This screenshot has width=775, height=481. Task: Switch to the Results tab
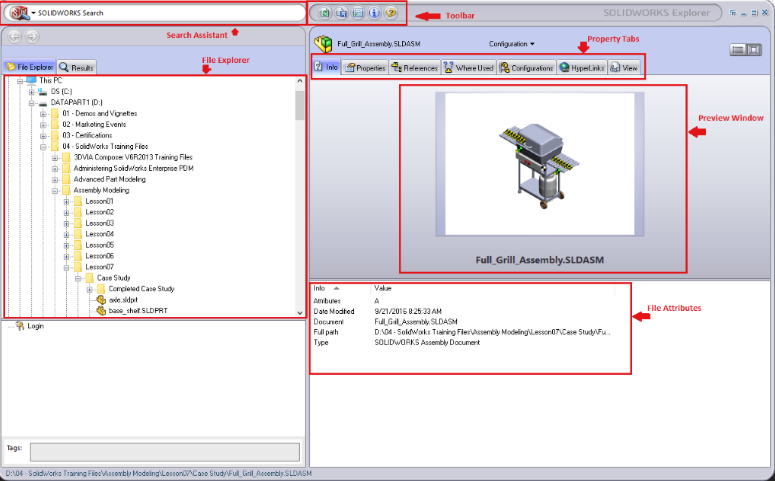[x=76, y=67]
